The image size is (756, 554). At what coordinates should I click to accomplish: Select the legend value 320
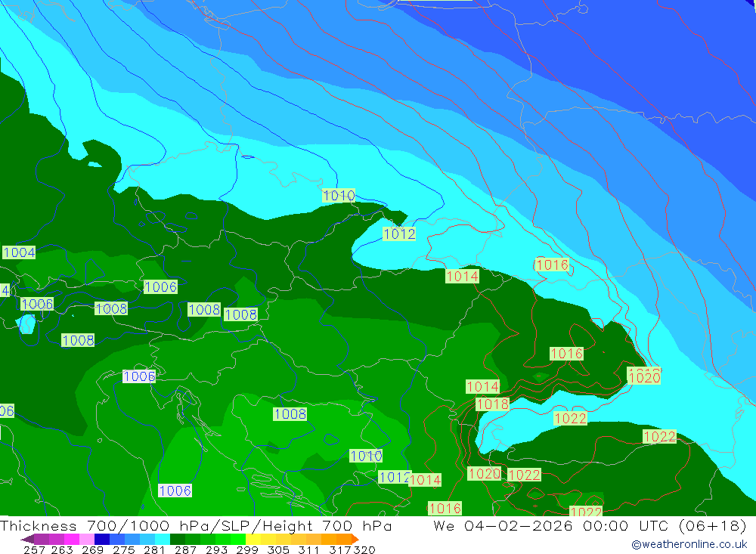(364, 549)
